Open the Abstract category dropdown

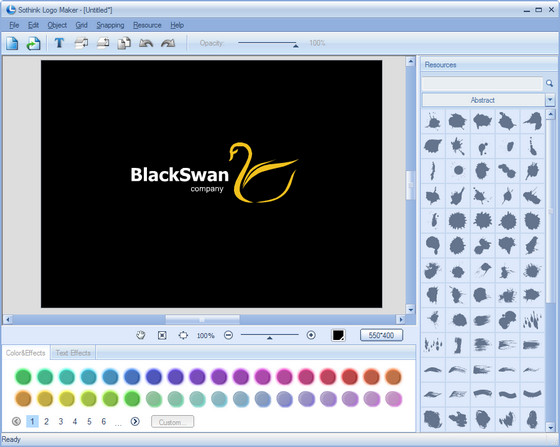[550, 100]
